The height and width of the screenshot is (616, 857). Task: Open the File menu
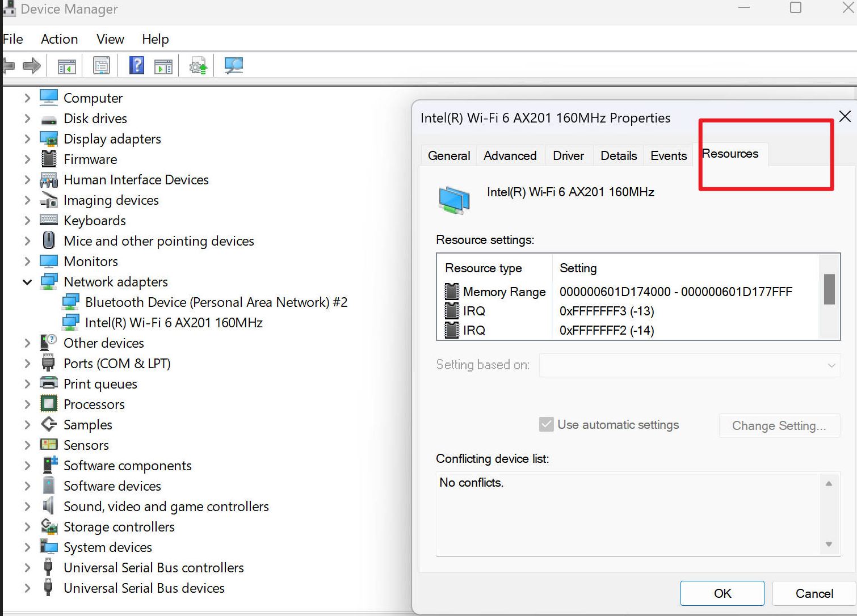(12, 39)
